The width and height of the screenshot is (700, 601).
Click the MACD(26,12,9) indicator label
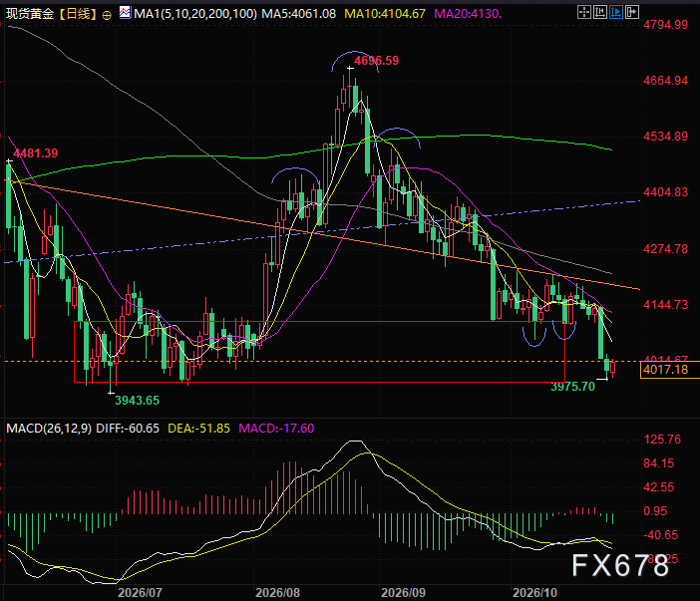pyautogui.click(x=49, y=429)
